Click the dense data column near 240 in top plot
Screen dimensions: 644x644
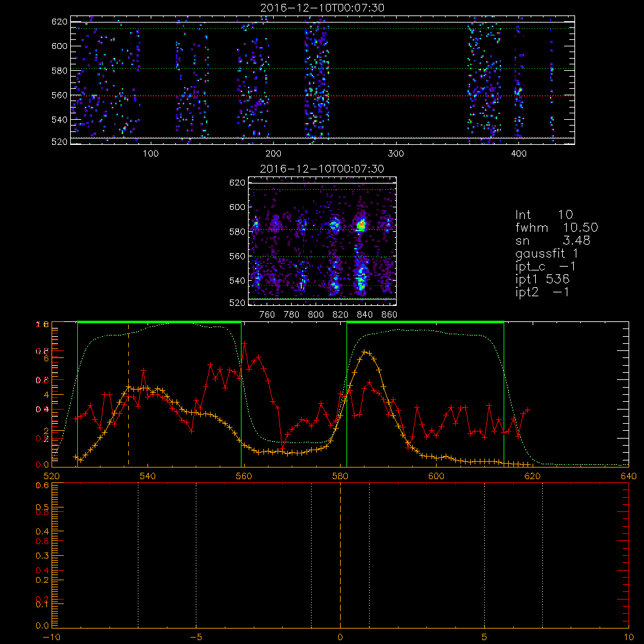tap(317, 80)
